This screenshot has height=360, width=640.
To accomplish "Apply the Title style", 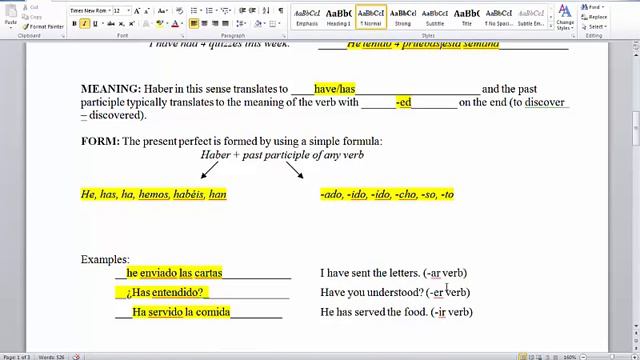I will pyautogui.click(x=467, y=18).
